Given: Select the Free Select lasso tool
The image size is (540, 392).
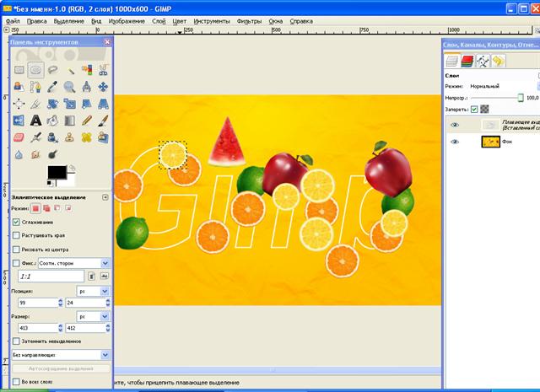Looking at the screenshot, I should 52,70.
